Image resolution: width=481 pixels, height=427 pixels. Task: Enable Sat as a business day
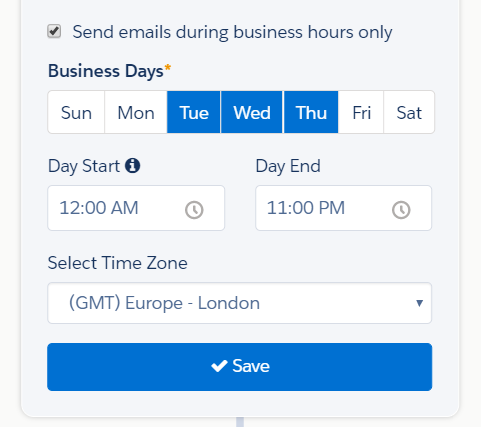[x=409, y=112]
